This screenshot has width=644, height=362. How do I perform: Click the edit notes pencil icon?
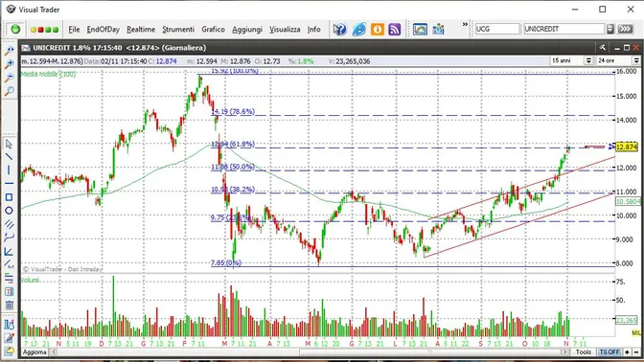pos(9,338)
